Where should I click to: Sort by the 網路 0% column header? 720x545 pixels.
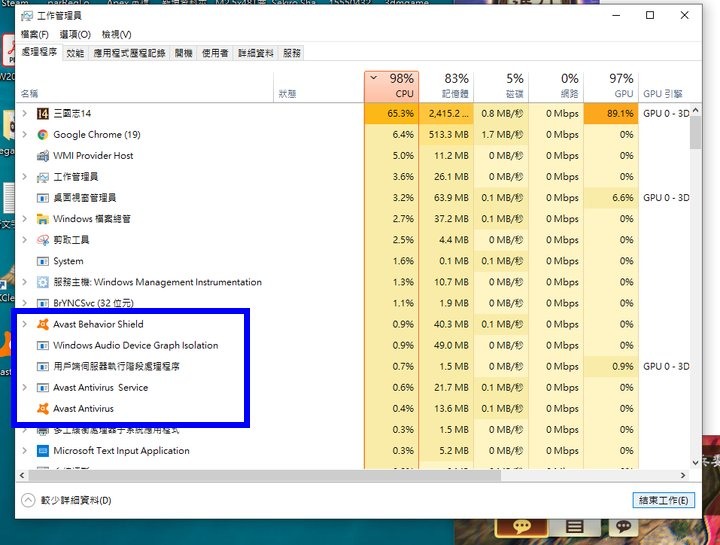pyautogui.click(x=556, y=86)
